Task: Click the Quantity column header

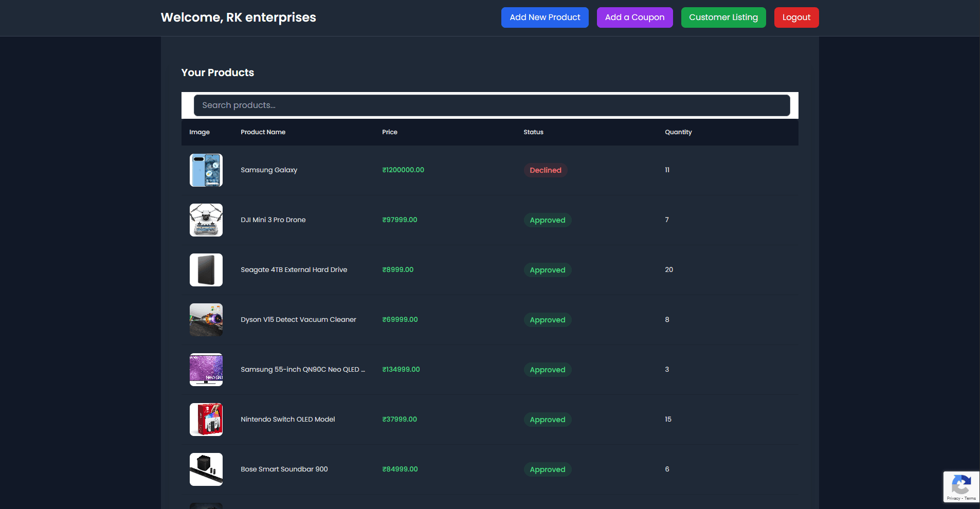Action: pos(678,132)
